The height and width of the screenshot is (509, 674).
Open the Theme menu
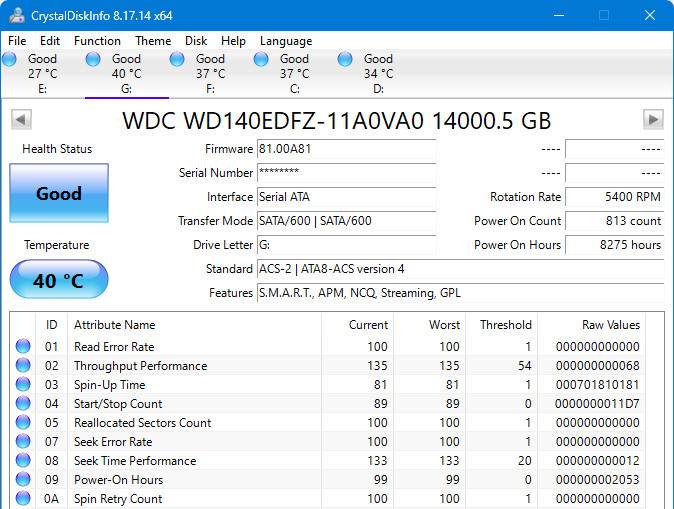pyautogui.click(x=153, y=41)
